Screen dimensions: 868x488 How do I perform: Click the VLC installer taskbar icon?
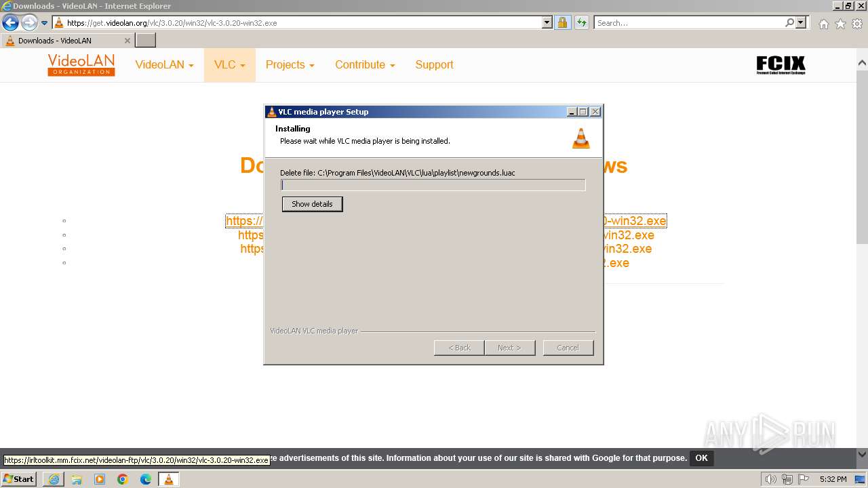tap(169, 479)
